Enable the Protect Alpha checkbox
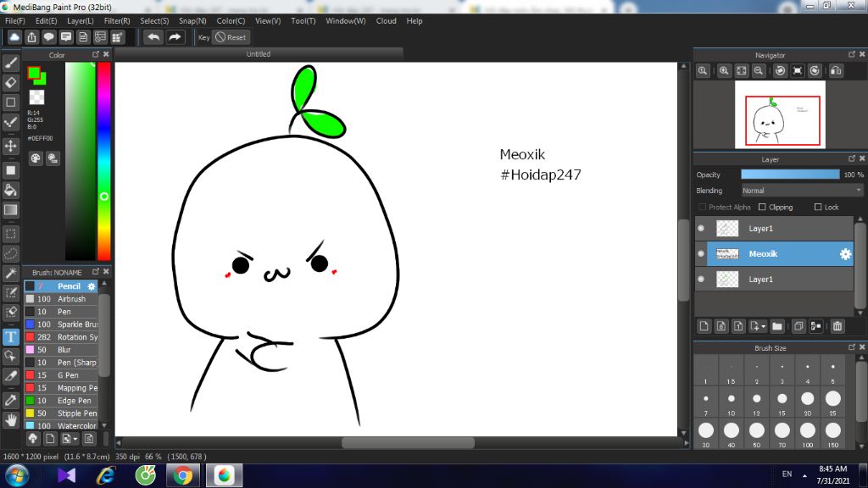Image resolution: width=868 pixels, height=488 pixels. click(703, 207)
